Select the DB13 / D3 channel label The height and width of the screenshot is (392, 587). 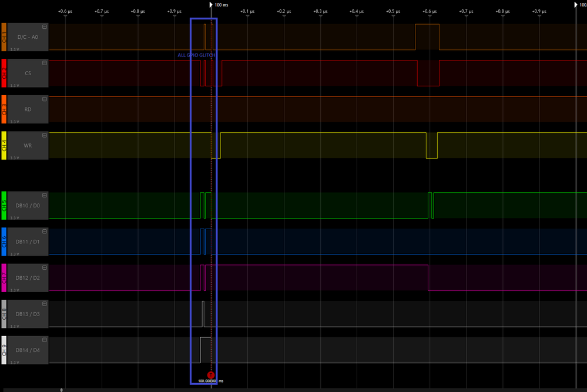click(28, 314)
